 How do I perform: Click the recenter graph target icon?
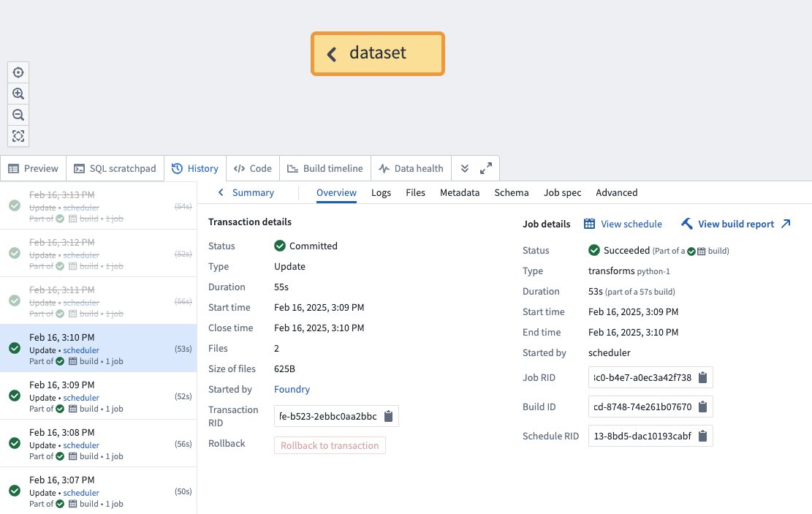[18, 72]
